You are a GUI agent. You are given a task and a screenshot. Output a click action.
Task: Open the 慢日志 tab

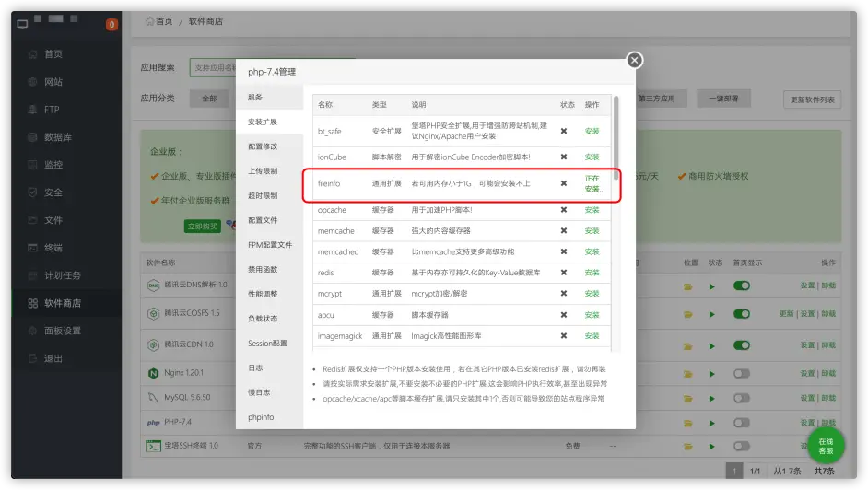coord(259,392)
